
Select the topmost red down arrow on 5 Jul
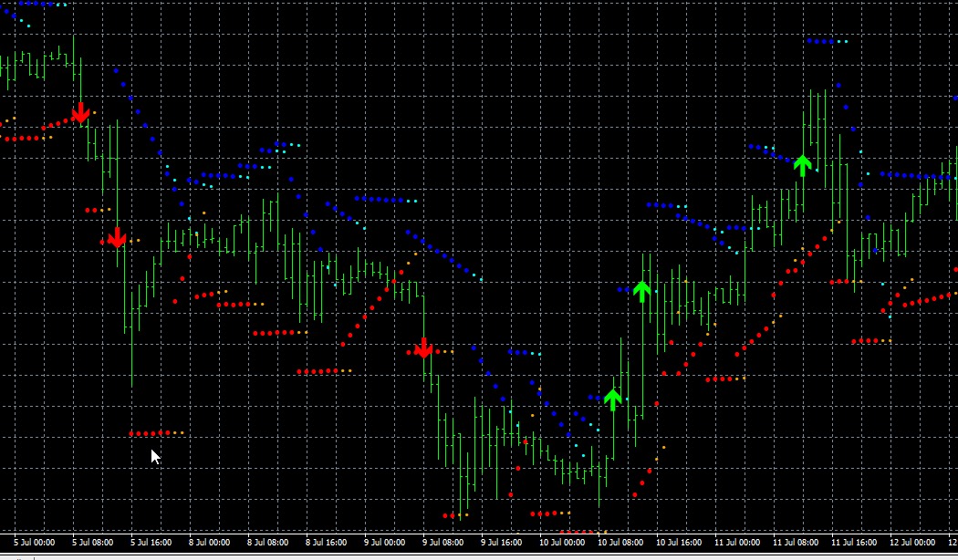tap(80, 112)
